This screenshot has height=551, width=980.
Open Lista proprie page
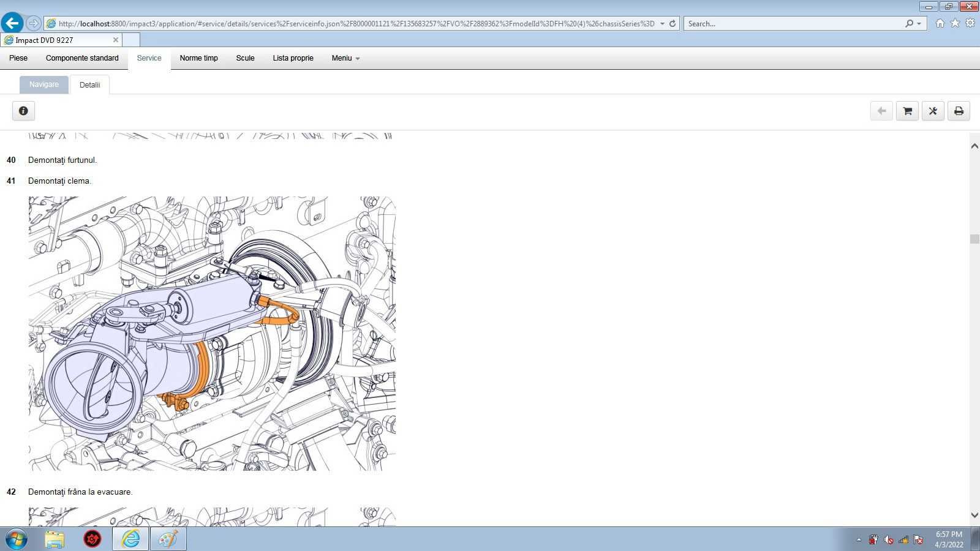click(293, 58)
